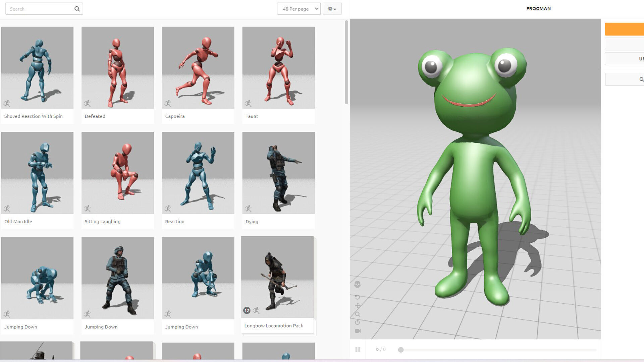Select the Dying animation thumbnail
644x362 pixels.
point(279,173)
